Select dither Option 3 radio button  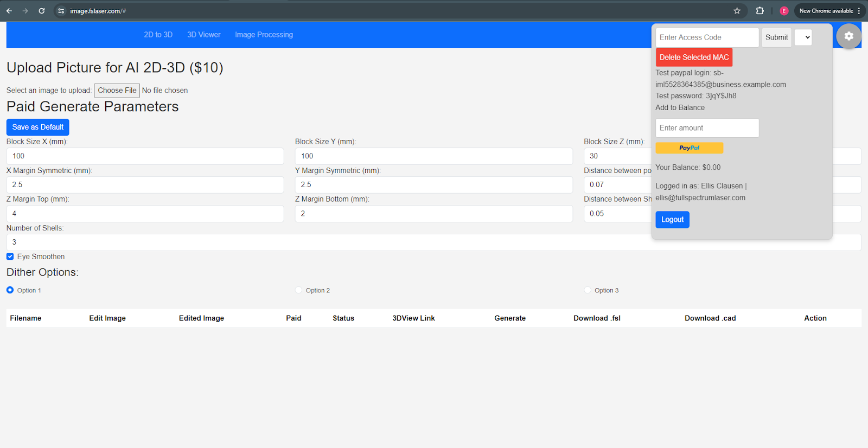coord(588,290)
